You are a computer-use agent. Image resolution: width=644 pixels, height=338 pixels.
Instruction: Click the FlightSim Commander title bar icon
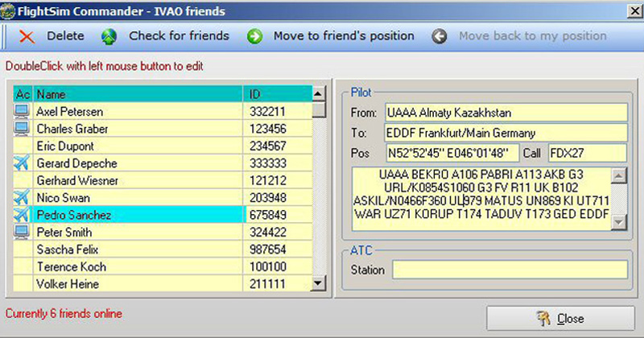(7, 11)
